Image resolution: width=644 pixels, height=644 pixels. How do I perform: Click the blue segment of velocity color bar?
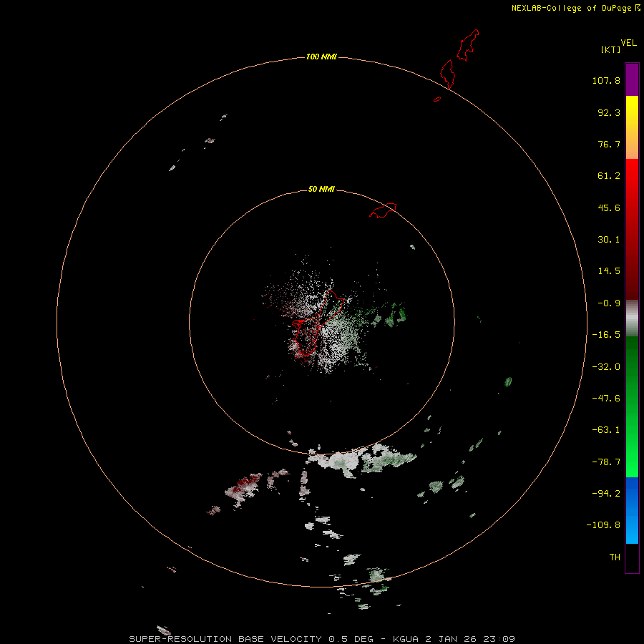632,510
